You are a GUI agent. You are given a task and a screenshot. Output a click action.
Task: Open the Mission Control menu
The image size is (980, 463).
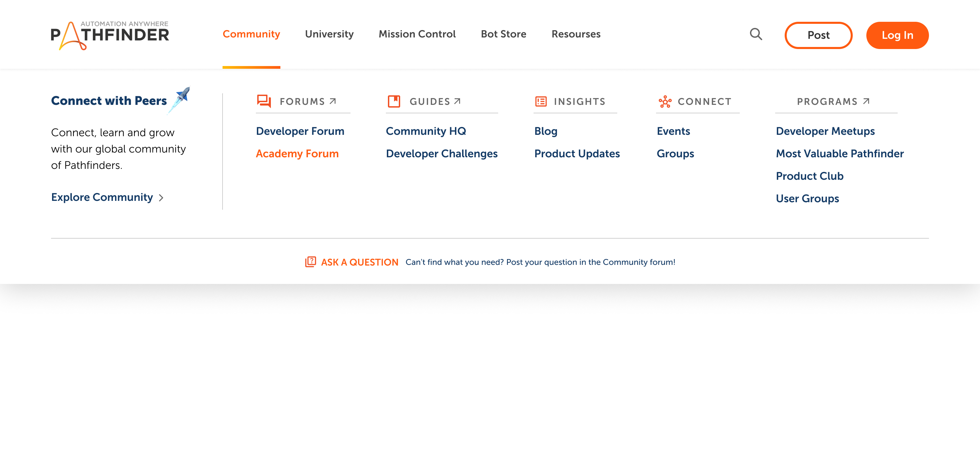(x=417, y=34)
